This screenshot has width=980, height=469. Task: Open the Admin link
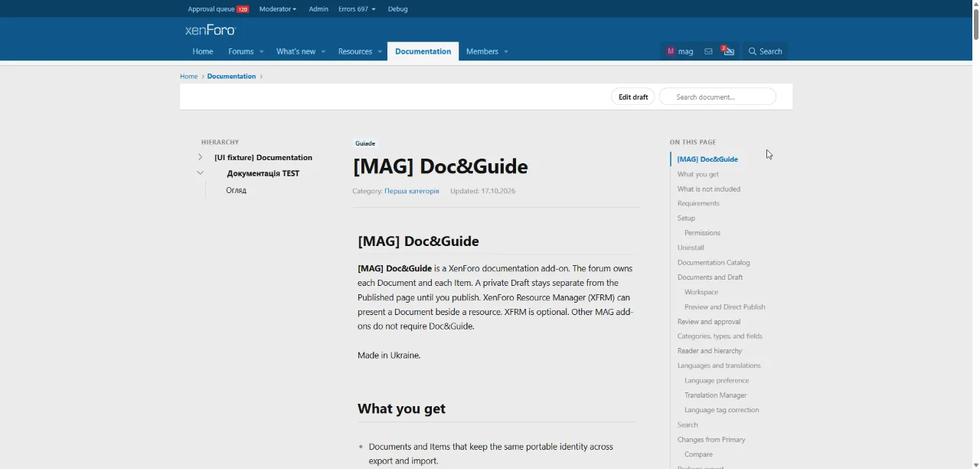tap(318, 9)
